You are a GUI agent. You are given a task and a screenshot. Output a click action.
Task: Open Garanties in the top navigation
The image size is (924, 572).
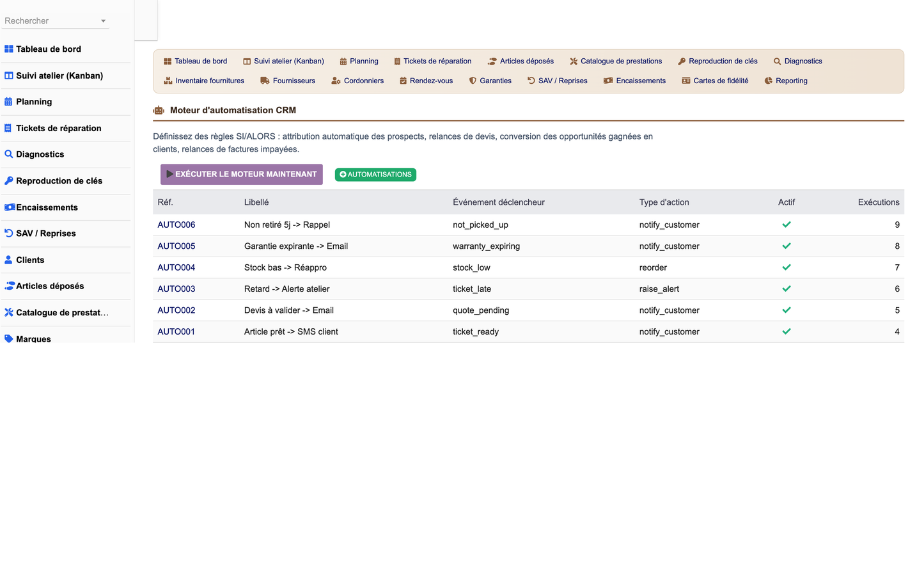click(490, 81)
